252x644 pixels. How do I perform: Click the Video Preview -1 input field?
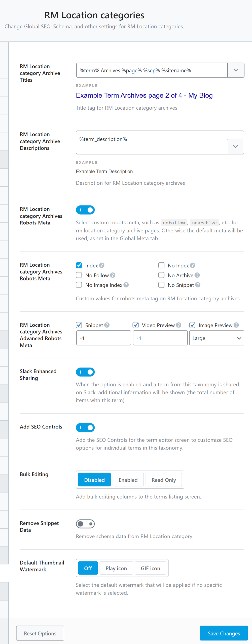point(160,338)
